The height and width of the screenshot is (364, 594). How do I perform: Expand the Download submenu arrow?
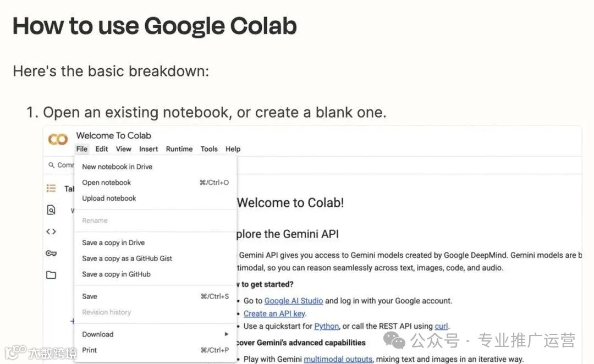tap(226, 334)
